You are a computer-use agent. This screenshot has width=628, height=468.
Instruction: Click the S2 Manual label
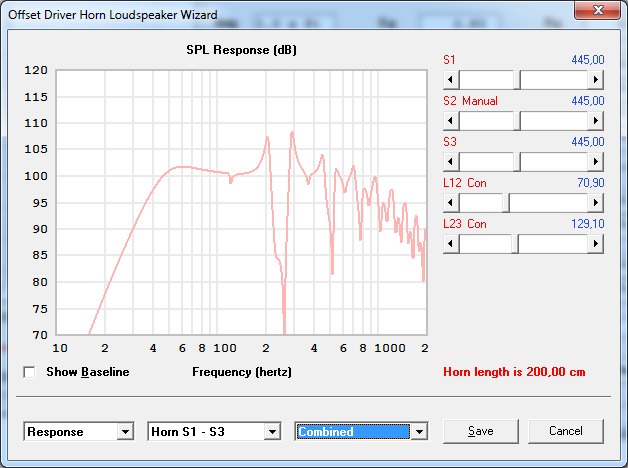(470, 100)
